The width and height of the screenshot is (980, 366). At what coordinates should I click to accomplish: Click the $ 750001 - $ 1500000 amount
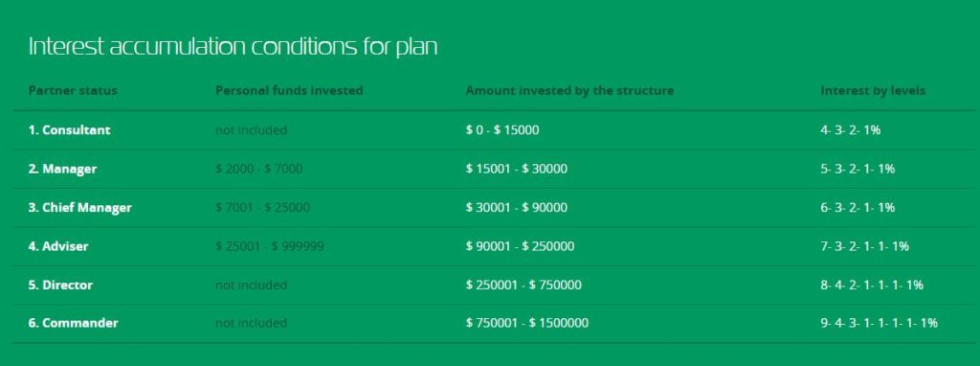[x=527, y=324]
